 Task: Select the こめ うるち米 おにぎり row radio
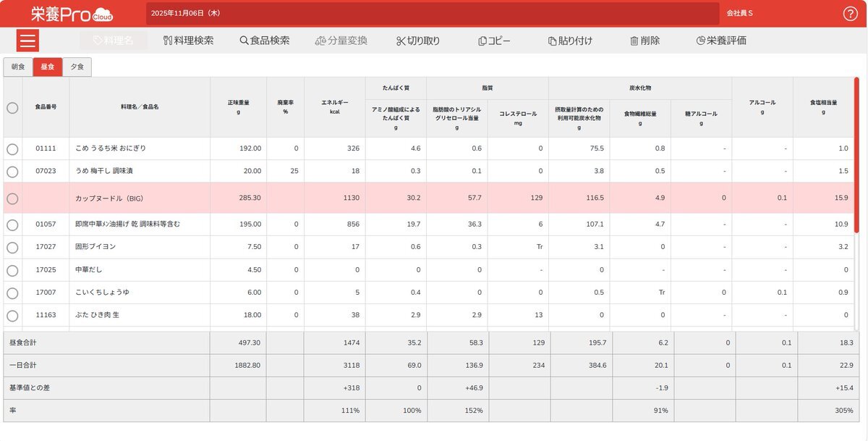pyautogui.click(x=12, y=148)
